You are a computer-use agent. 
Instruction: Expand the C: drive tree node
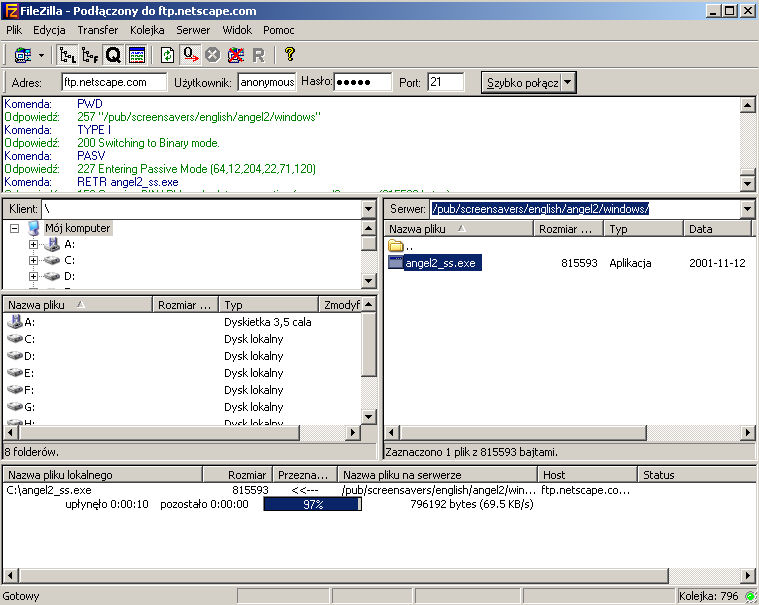pos(33,260)
